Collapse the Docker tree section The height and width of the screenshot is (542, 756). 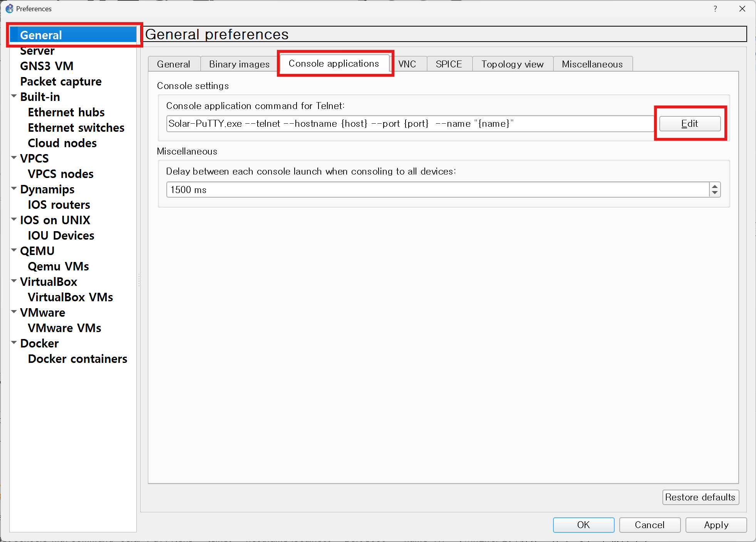point(14,342)
